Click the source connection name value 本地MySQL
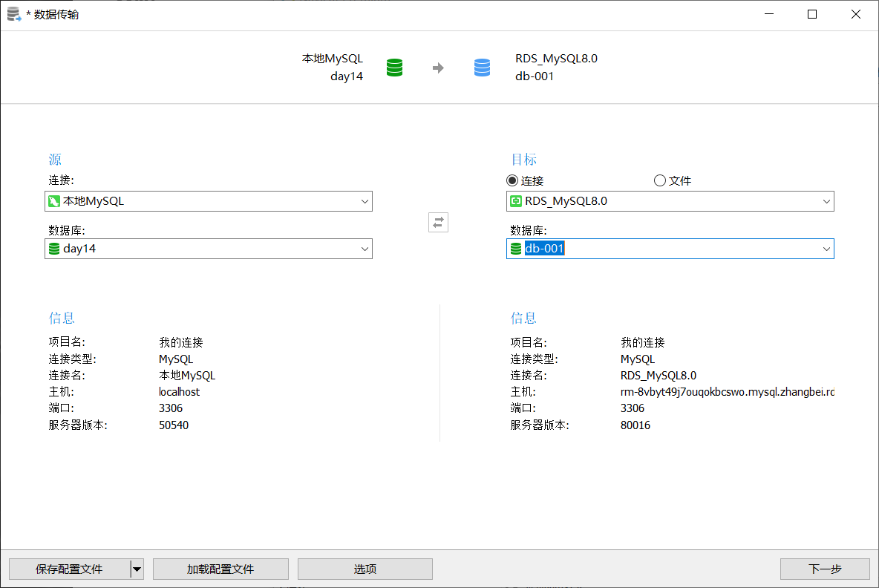This screenshot has width=879, height=588. tap(187, 376)
